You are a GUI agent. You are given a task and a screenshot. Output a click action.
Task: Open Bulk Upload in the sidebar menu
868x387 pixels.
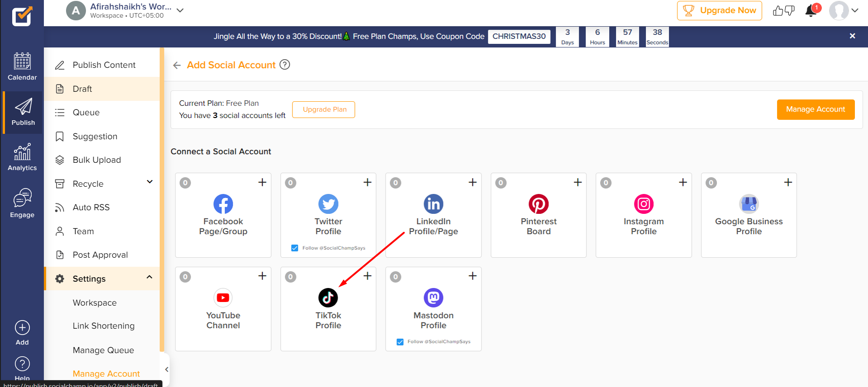(96, 160)
